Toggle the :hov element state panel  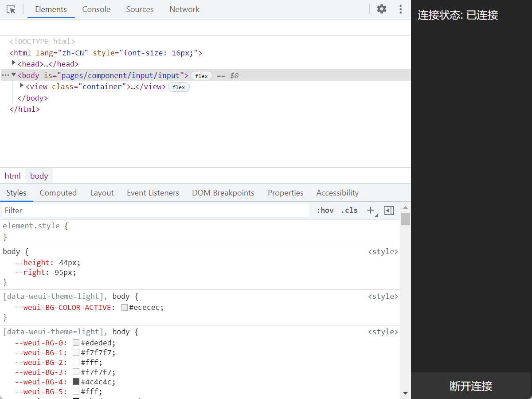coord(325,211)
